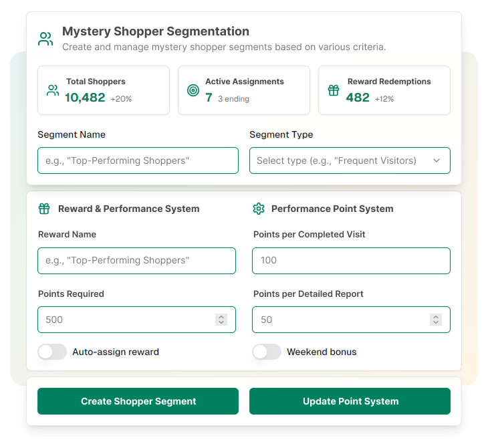Screen dimensions: 488x448
Task: Enable the Auto-assign reward switch
Action: 52,352
